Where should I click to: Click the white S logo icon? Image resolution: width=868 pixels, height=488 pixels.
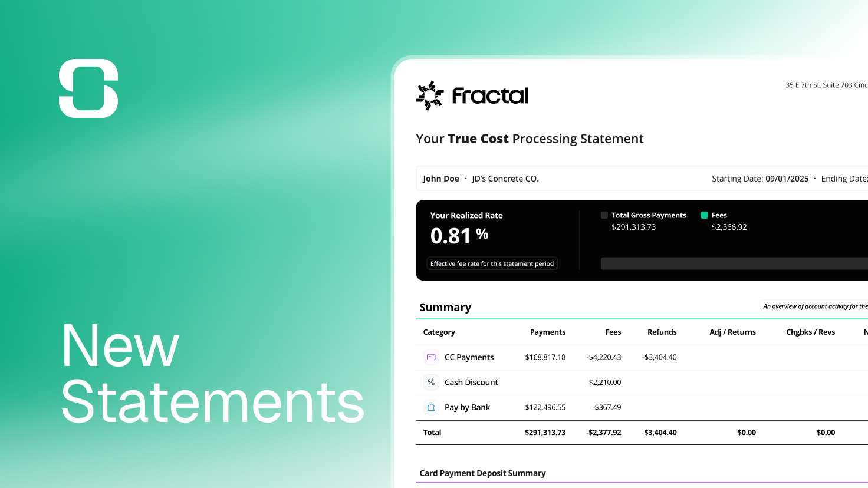(88, 88)
